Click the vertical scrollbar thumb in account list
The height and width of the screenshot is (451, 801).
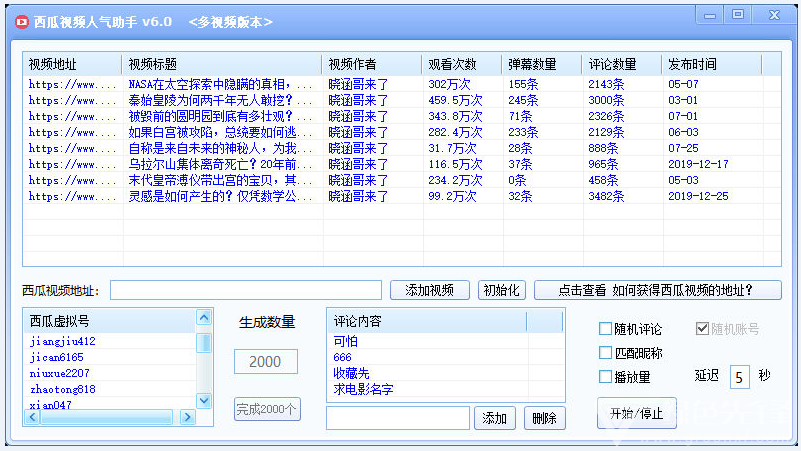[204, 343]
